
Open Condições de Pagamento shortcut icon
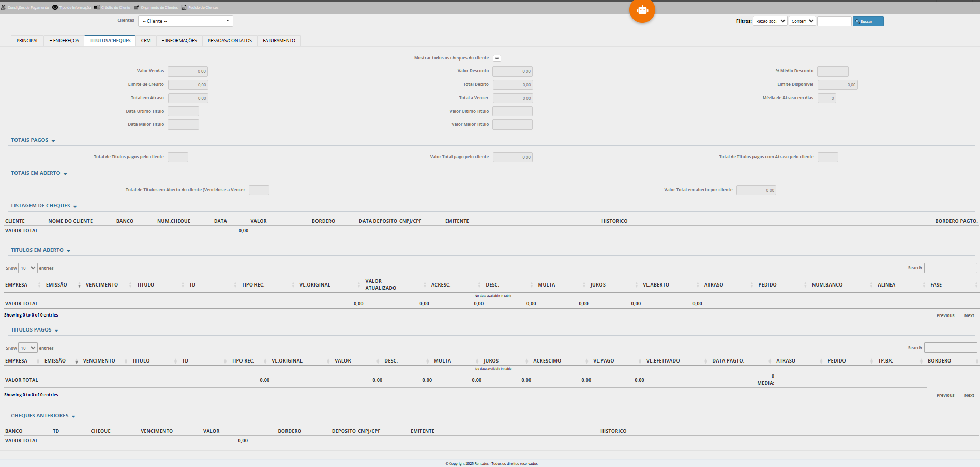tap(3, 7)
